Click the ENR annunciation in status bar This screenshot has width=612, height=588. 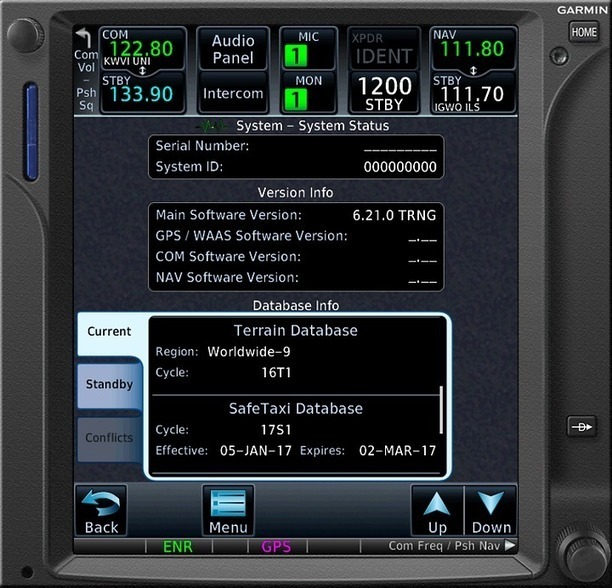178,547
